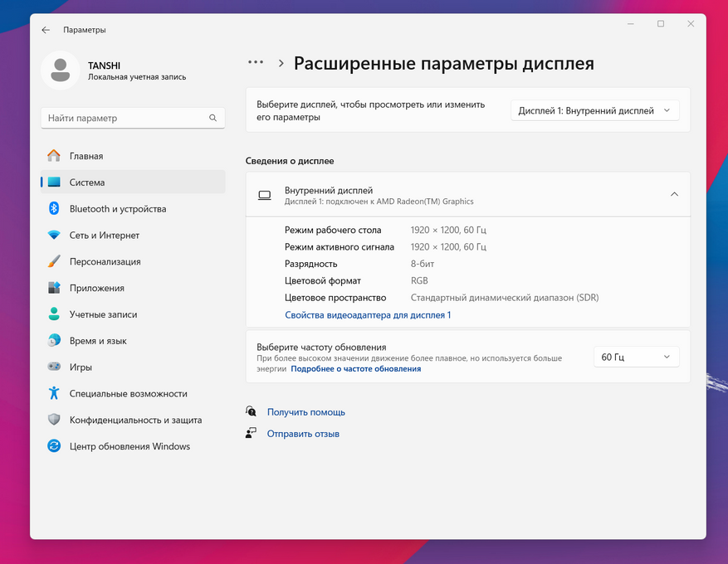This screenshot has height=564, width=728.
Task: Click the TANSHI account name
Action: tap(104, 66)
